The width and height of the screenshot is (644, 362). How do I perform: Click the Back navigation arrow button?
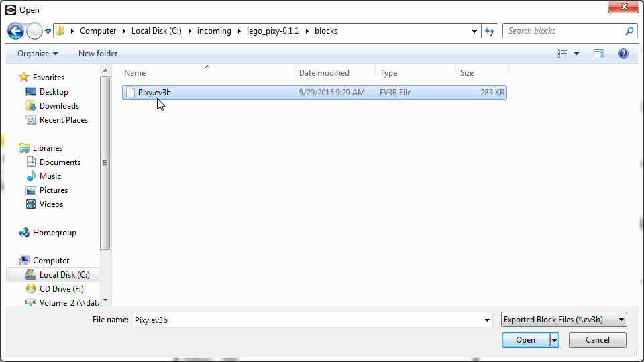[x=15, y=31]
